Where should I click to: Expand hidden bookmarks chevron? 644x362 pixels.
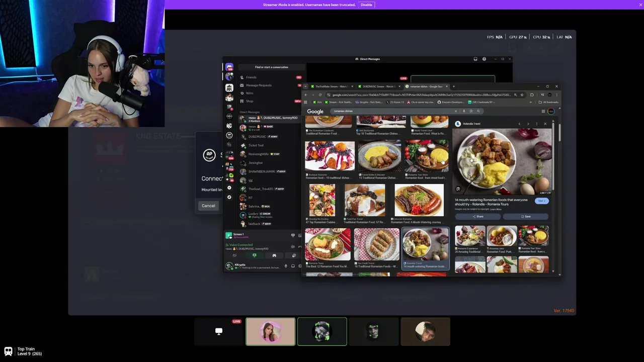(x=531, y=102)
